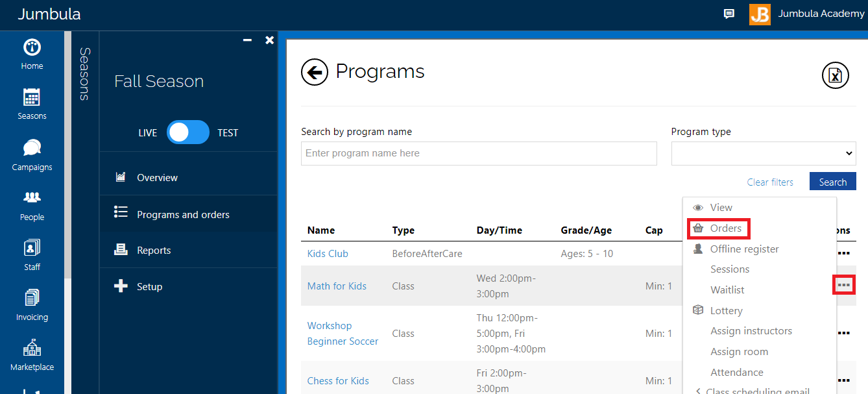
Task: Toggle the LIVE/TEST mode switch
Action: click(x=188, y=132)
